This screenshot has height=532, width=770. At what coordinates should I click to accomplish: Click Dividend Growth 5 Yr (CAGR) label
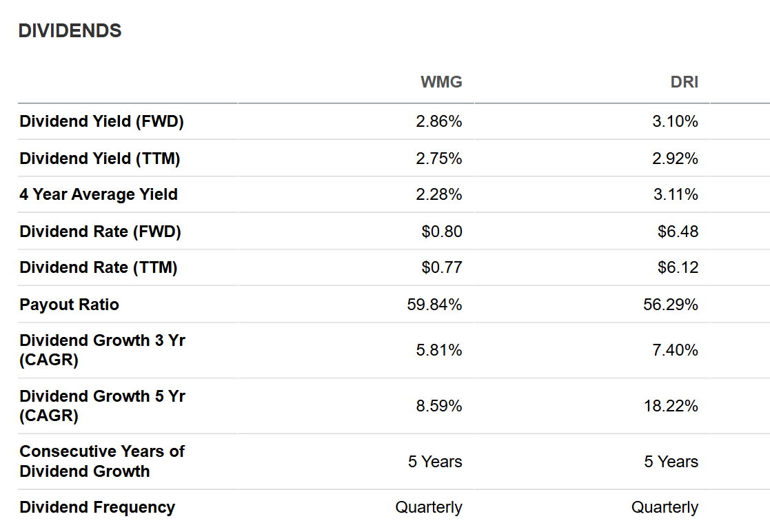pos(102,406)
